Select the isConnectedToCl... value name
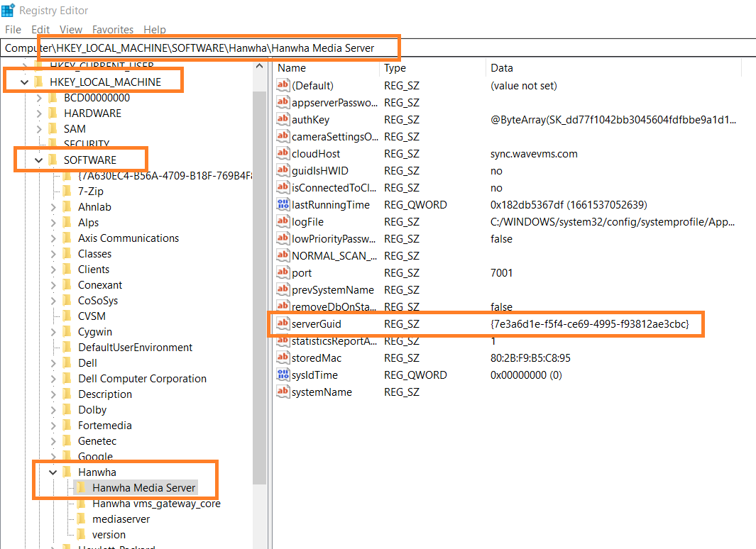 pos(334,188)
